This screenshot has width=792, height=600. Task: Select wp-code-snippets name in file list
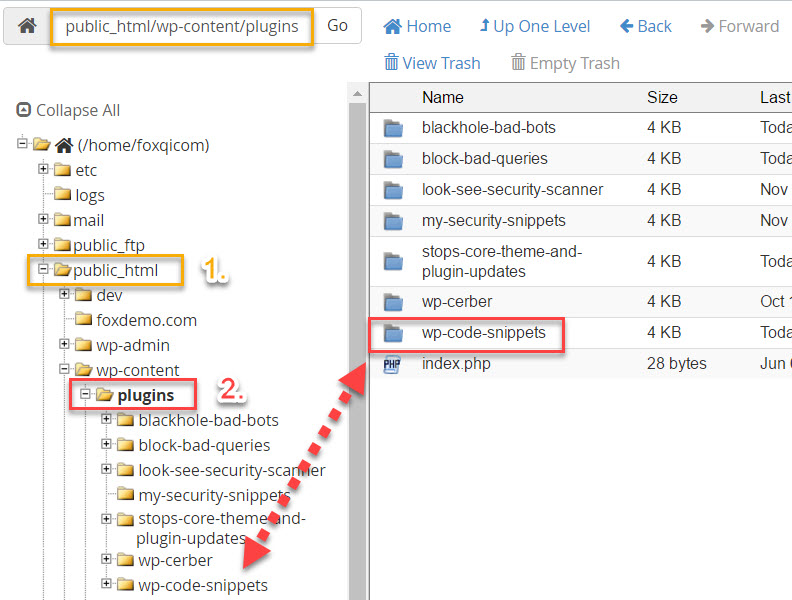(483, 332)
